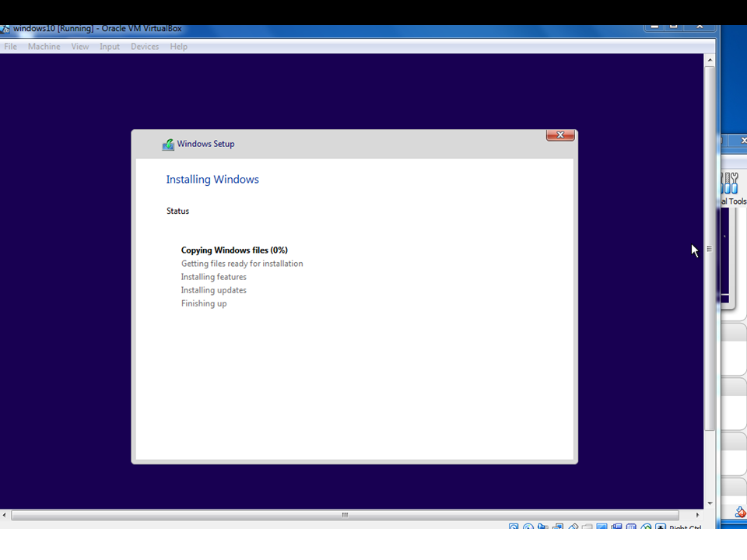Viewport: 747px width, 560px height.
Task: Open the optical drives status menu icon
Action: point(528,527)
